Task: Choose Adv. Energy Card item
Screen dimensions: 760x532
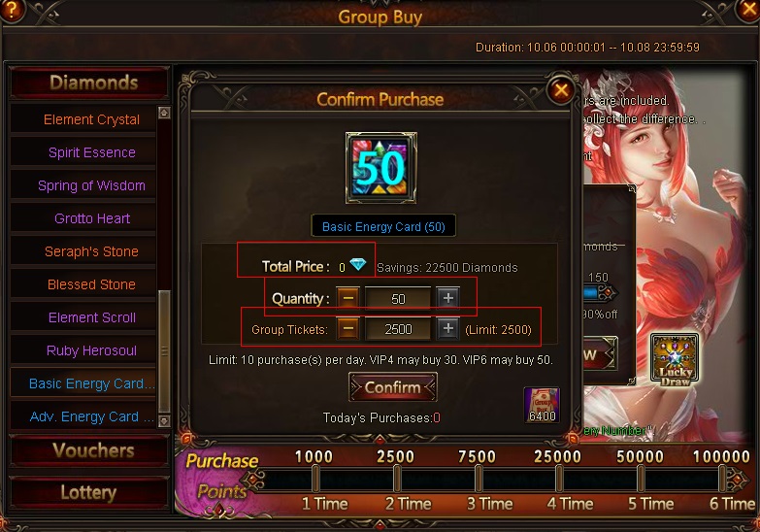Action: pos(83,416)
